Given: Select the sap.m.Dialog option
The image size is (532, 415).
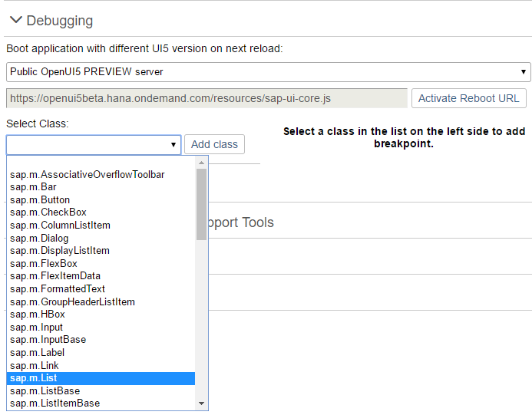Looking at the screenshot, I should coord(101,239).
